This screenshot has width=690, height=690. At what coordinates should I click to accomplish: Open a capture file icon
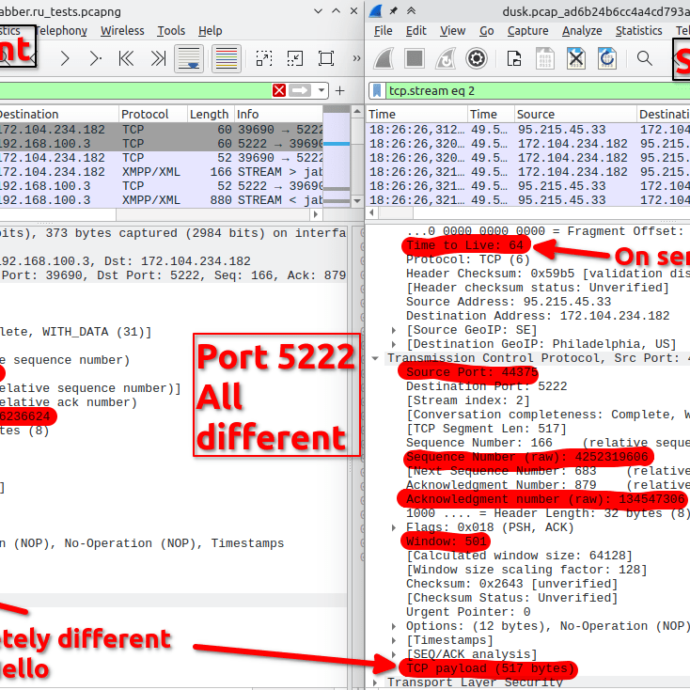click(514, 59)
